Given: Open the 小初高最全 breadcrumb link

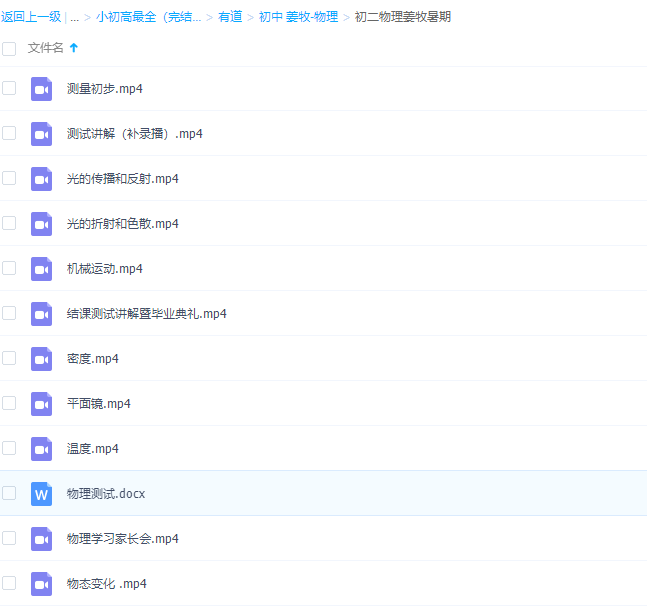Looking at the screenshot, I should (148, 17).
